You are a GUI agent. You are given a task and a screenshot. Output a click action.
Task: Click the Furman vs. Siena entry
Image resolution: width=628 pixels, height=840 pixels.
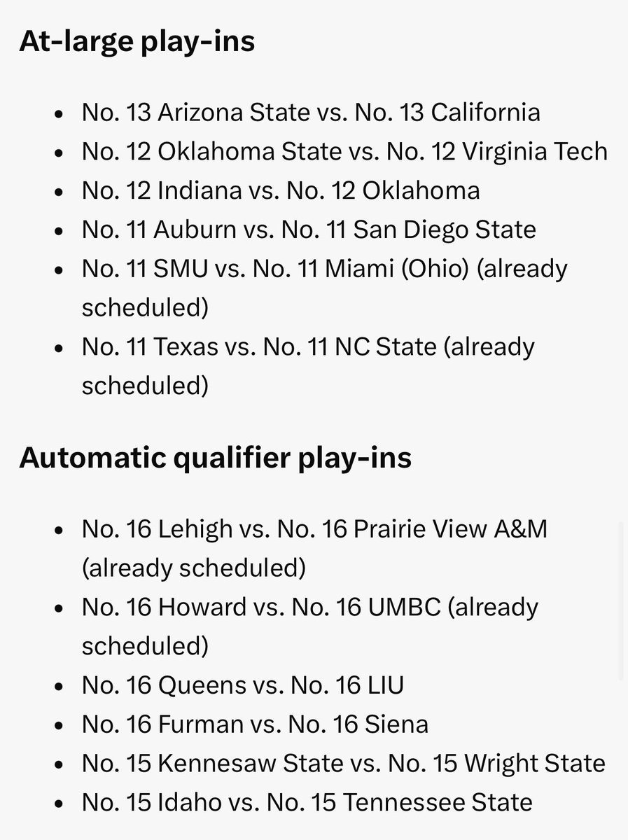pos(255,724)
